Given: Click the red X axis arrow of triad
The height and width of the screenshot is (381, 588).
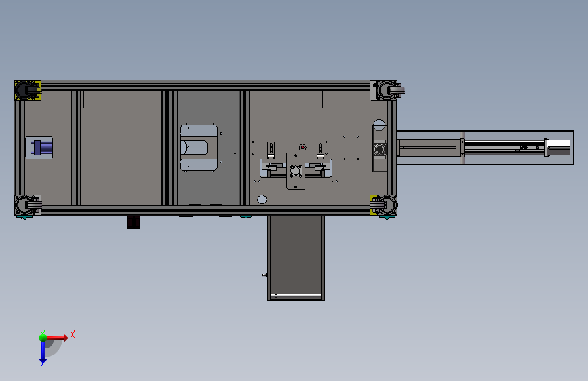Looking at the screenshot, I should pos(57,338).
